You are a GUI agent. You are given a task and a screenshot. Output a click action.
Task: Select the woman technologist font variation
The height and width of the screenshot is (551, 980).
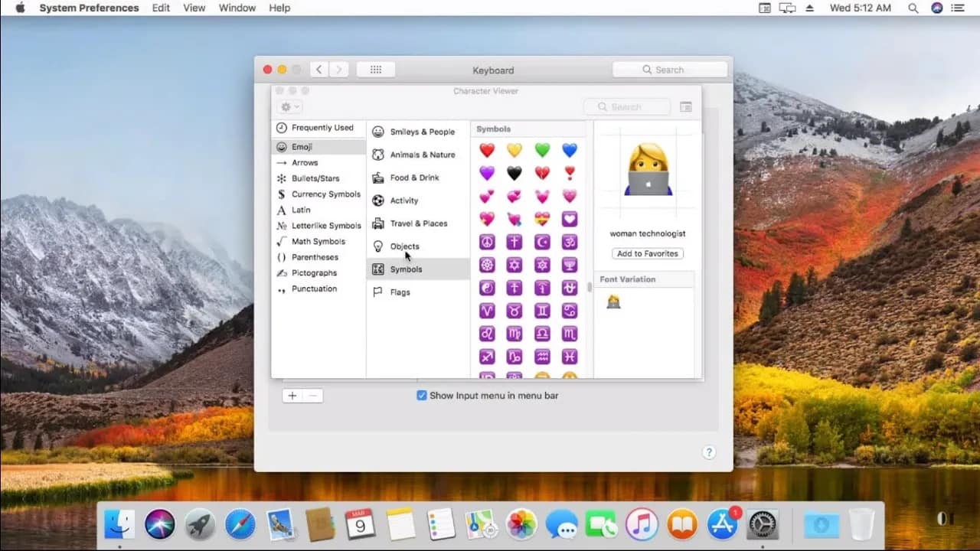click(x=615, y=302)
